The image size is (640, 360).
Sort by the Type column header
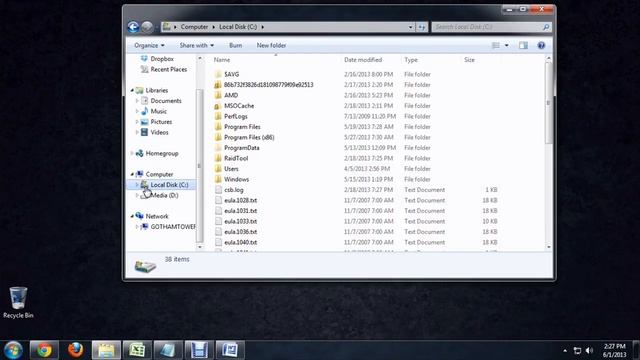click(411, 60)
